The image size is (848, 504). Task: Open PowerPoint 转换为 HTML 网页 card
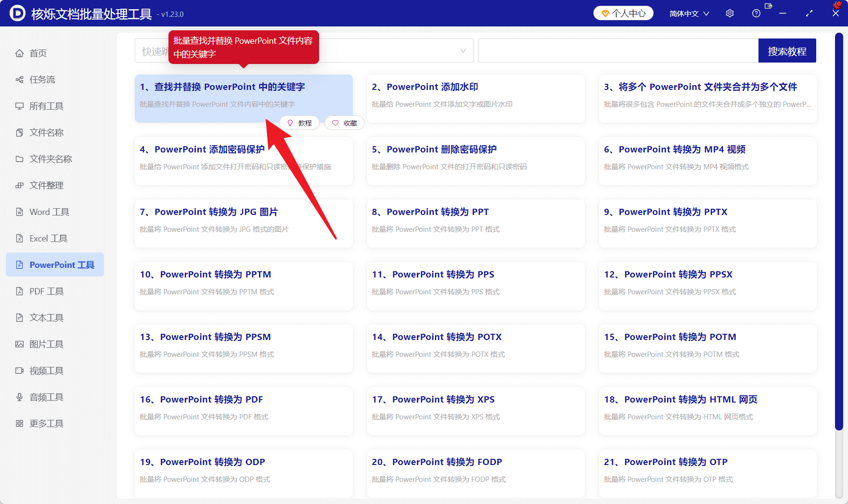(707, 411)
